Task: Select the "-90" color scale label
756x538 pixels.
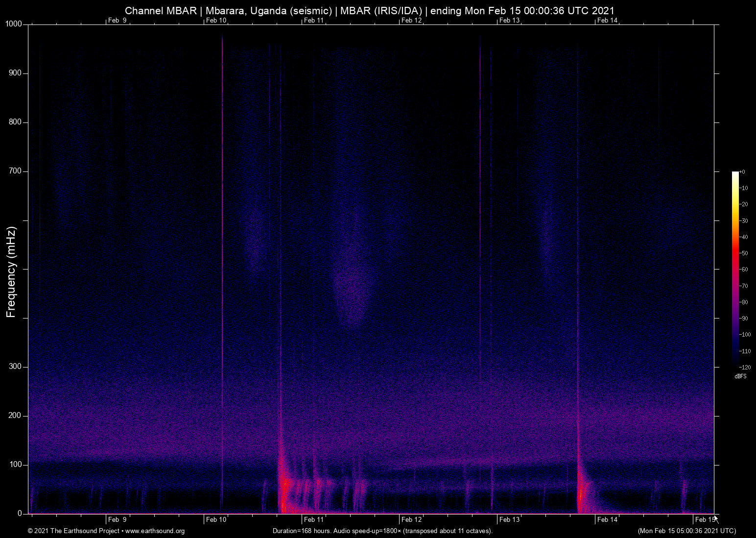Action: (x=744, y=318)
